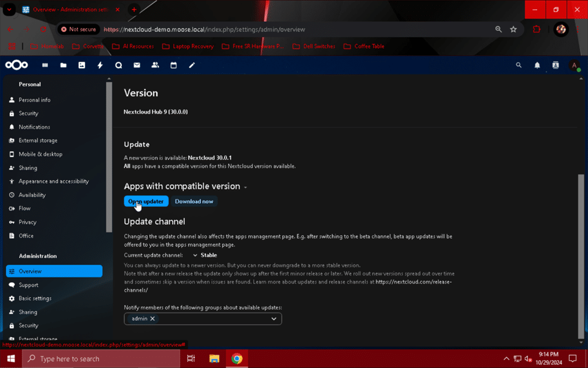The width and height of the screenshot is (588, 368).
Task: Click the Windows taskbar search box
Action: 101,358
